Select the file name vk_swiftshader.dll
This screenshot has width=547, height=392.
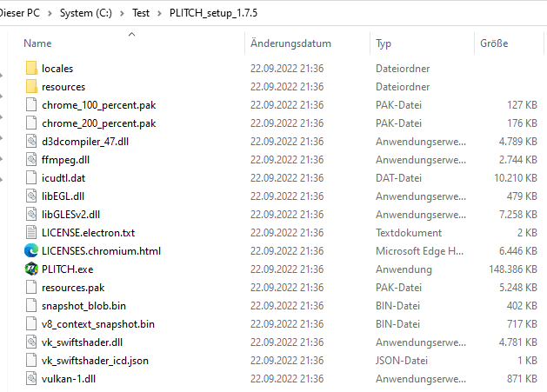click(82, 342)
